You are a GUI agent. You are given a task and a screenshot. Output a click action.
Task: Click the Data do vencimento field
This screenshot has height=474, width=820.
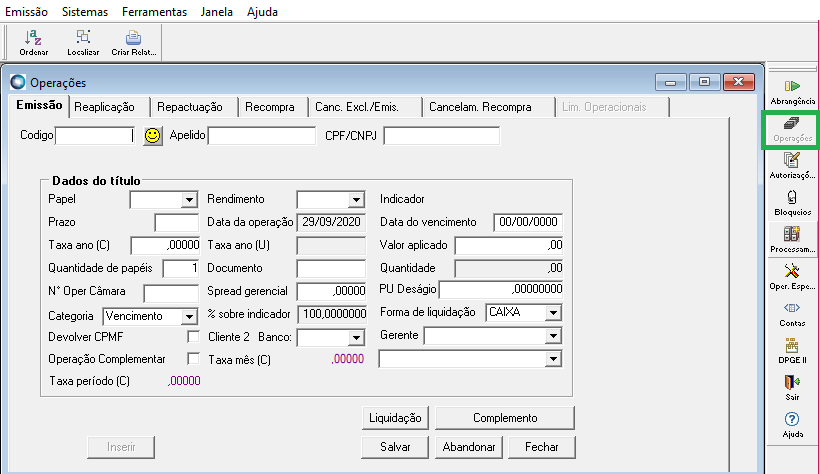[528, 222]
